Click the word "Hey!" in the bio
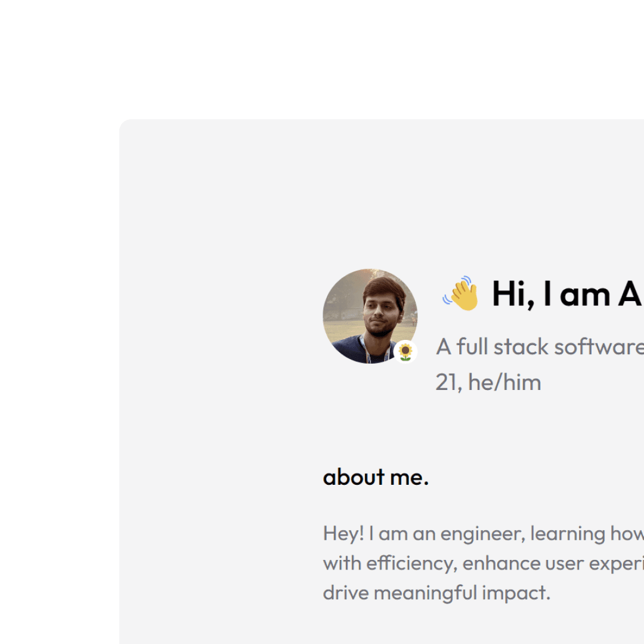 (343, 534)
